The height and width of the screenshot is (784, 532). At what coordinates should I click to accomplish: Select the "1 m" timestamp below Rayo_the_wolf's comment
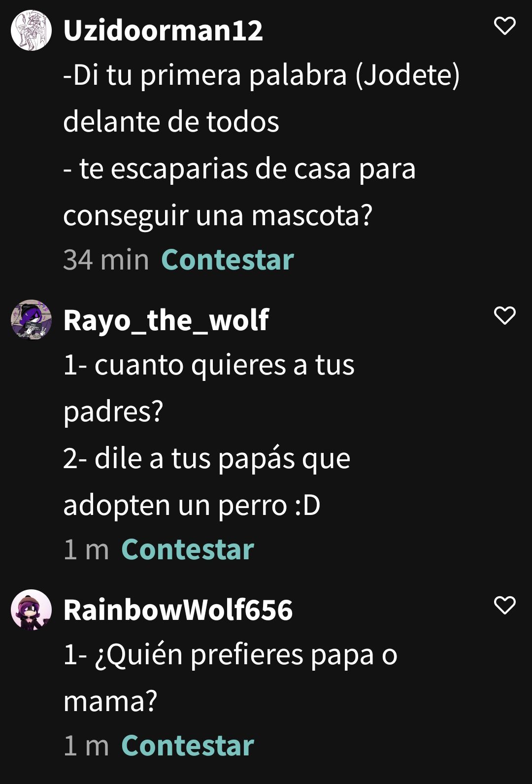coord(86,549)
